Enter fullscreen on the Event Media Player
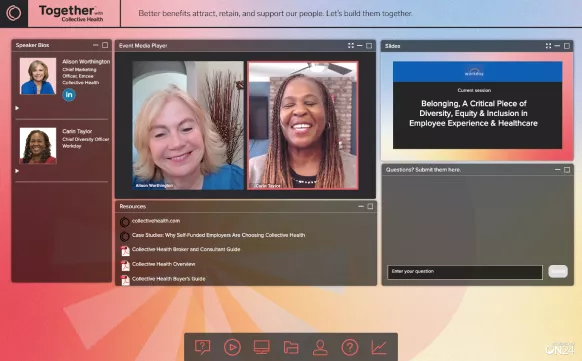The height and width of the screenshot is (361, 582). pos(351,46)
